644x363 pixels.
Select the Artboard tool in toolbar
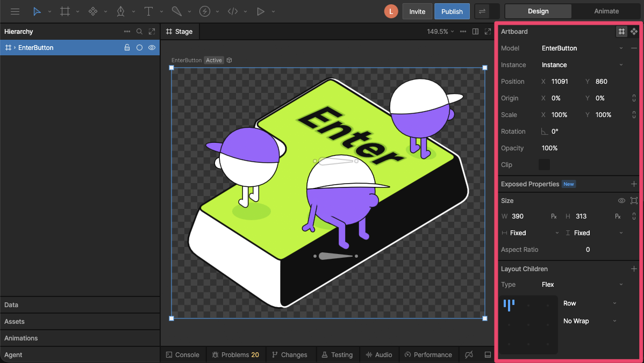65,11
